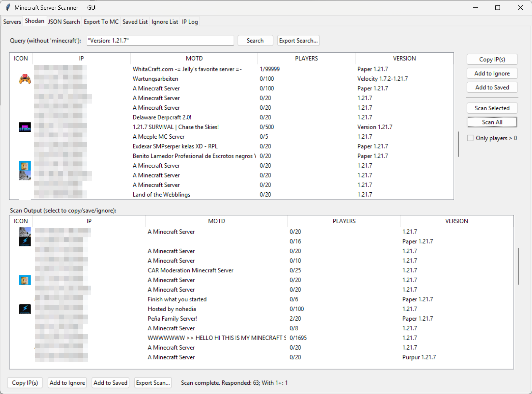Screen dimensions: 532x394
Task: Click the IP column header in upper table
Action: point(81,58)
